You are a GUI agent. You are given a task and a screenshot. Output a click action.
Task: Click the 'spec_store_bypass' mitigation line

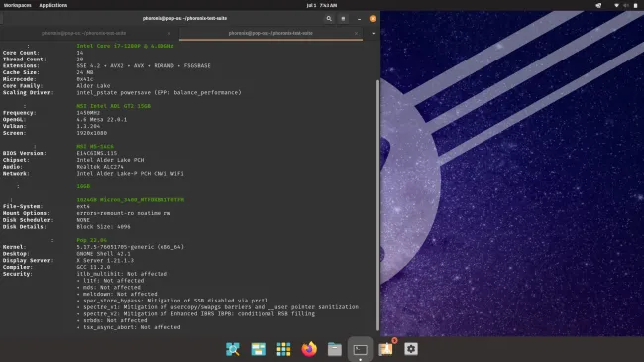click(172, 301)
